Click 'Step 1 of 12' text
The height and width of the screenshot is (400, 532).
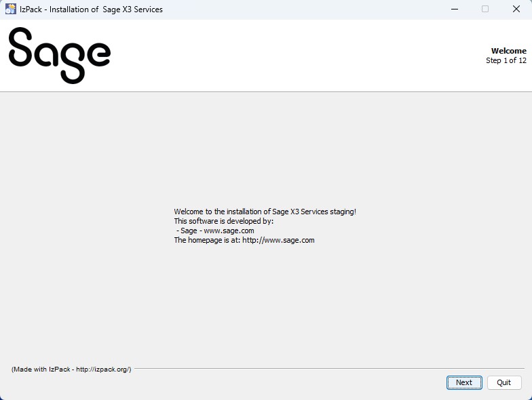(x=506, y=60)
